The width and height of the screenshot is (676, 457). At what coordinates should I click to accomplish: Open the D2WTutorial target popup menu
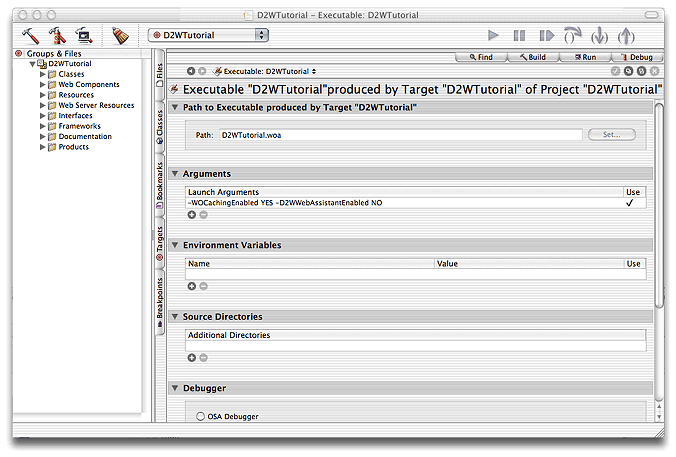(208, 35)
